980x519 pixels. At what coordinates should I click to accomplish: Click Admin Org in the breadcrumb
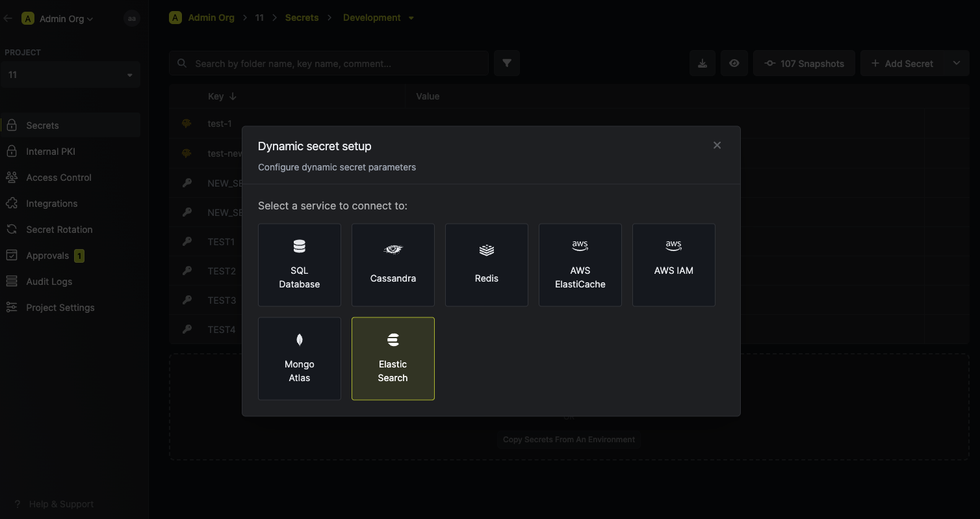(211, 18)
